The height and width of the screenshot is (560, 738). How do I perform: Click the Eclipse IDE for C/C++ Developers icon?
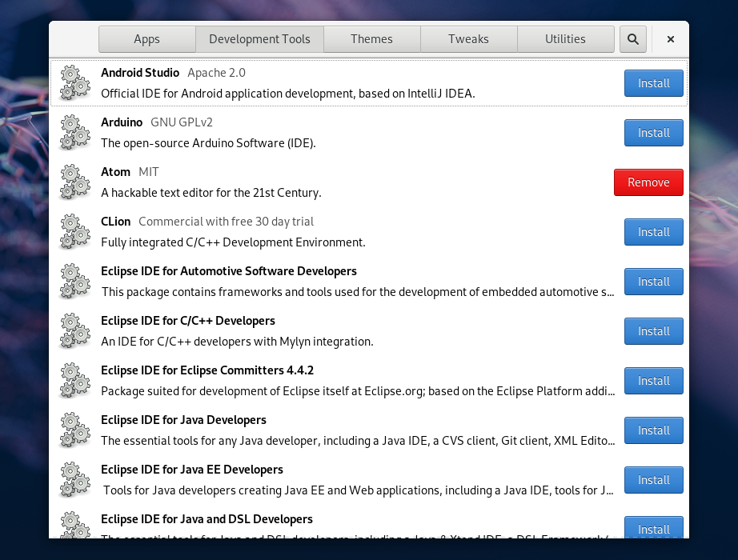pyautogui.click(x=74, y=330)
